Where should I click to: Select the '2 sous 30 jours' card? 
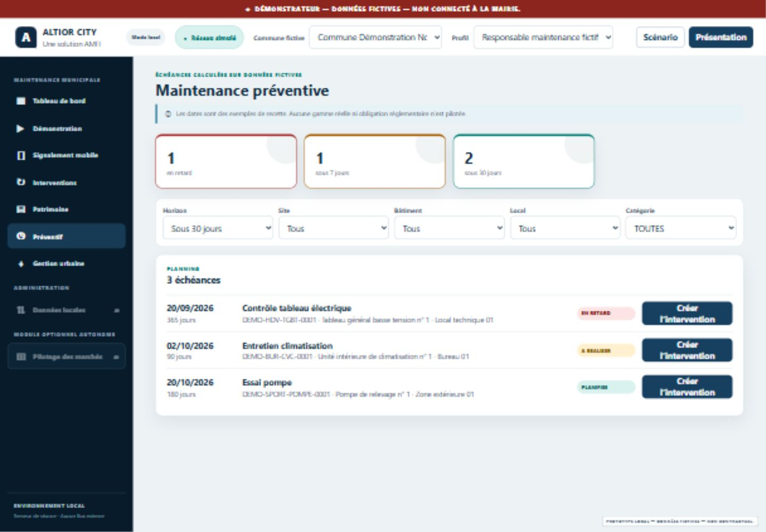[523, 161]
